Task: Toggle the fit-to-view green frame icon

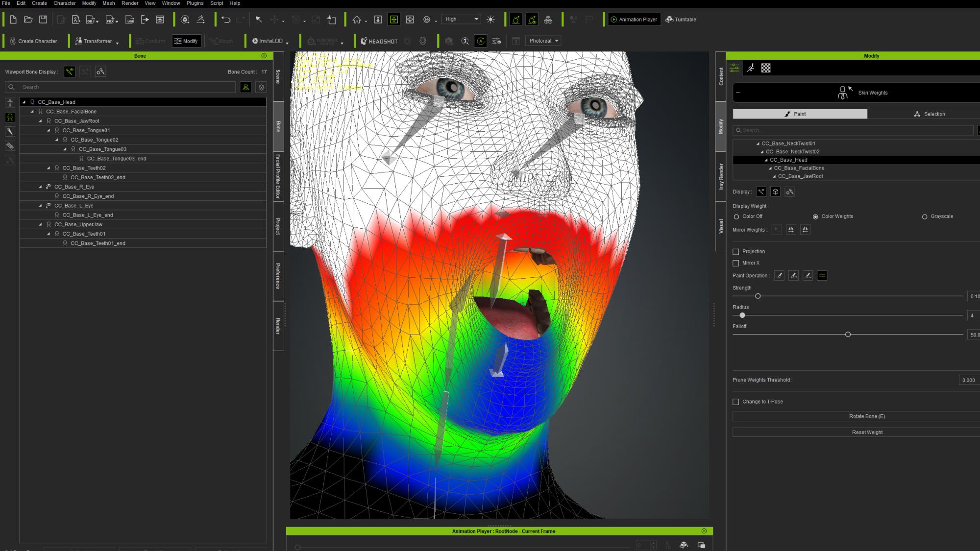Action: [393, 20]
